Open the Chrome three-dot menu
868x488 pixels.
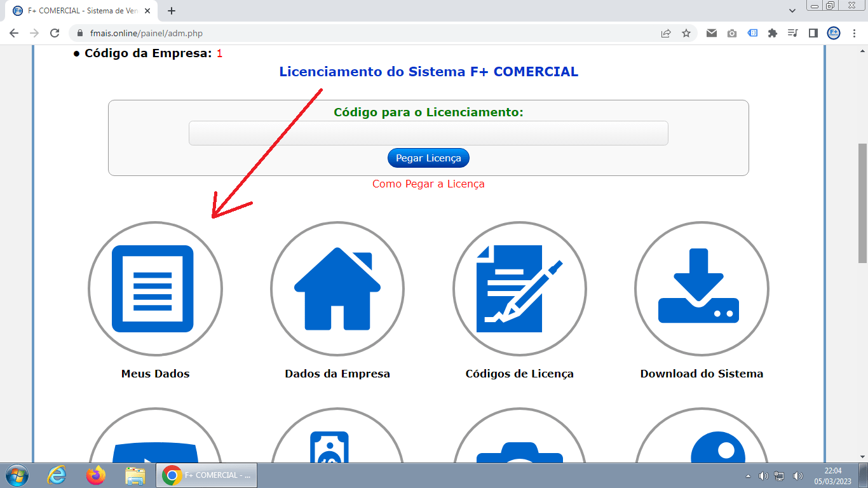pos(855,32)
